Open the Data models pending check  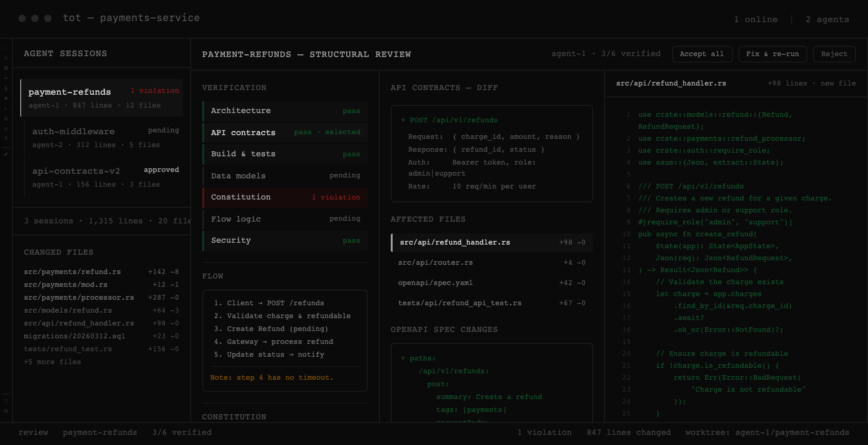pyautogui.click(x=285, y=176)
